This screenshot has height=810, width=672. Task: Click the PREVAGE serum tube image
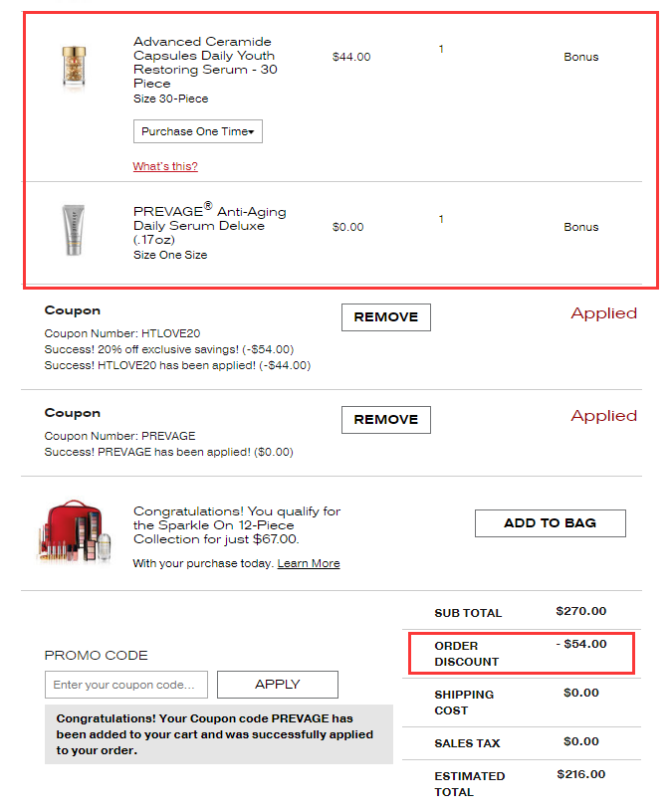click(x=74, y=230)
